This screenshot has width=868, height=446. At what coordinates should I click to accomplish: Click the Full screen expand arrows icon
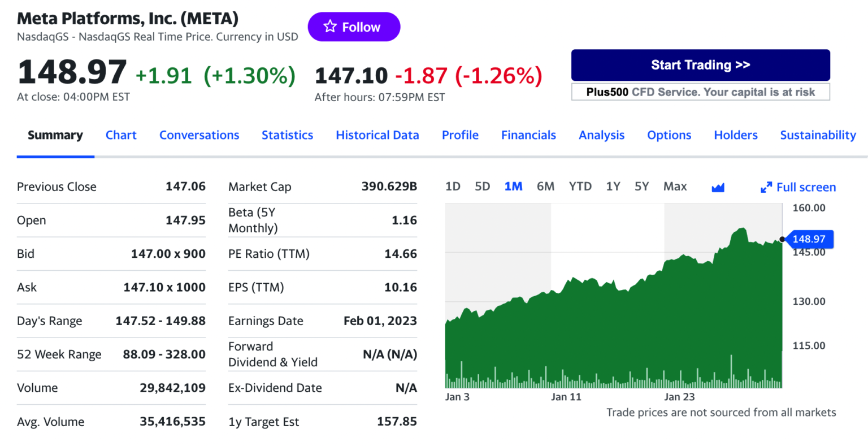point(766,187)
